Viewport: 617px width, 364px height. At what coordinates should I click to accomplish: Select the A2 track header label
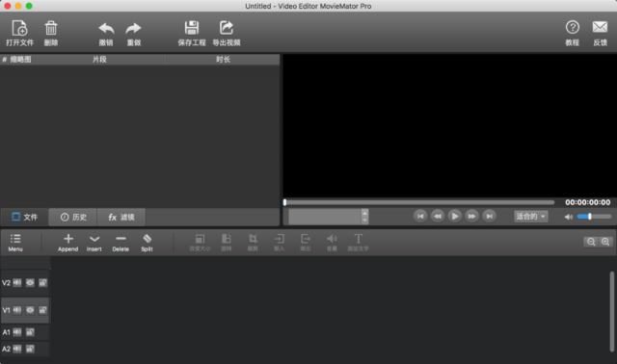pyautogui.click(x=6, y=349)
